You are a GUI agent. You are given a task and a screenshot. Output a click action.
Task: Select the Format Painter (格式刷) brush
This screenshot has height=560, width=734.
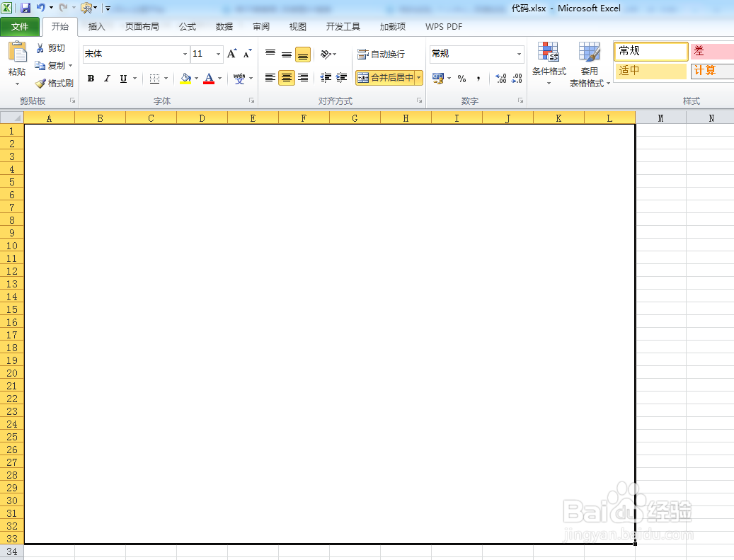click(x=40, y=84)
